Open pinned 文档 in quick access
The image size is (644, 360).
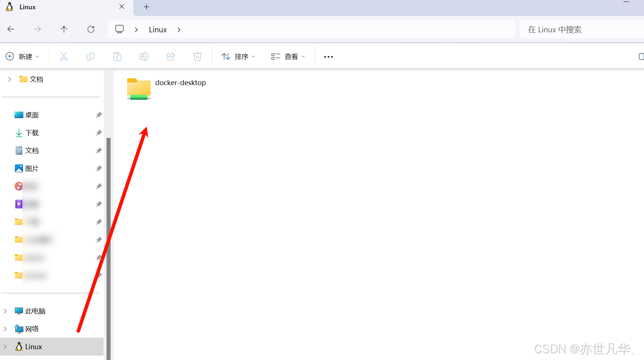point(26,151)
